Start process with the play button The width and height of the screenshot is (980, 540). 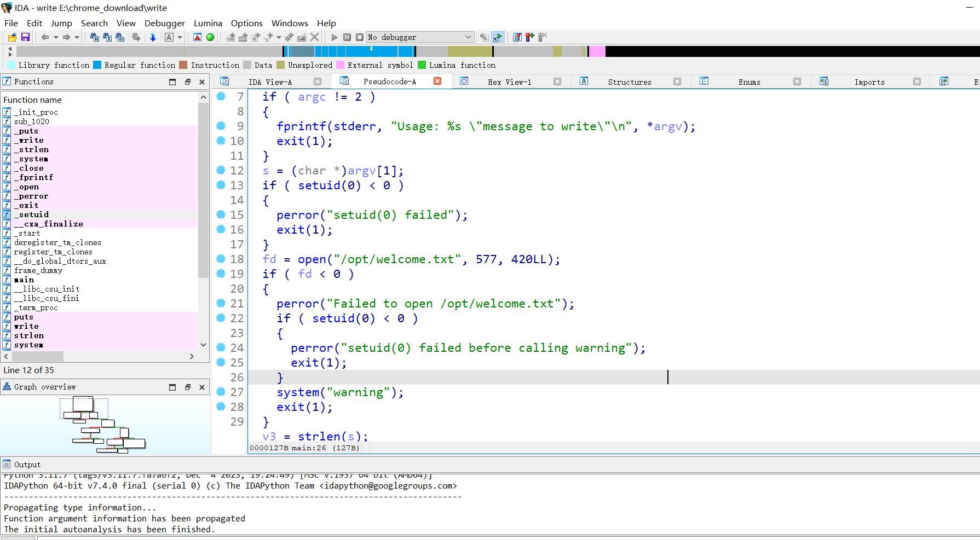pos(335,37)
